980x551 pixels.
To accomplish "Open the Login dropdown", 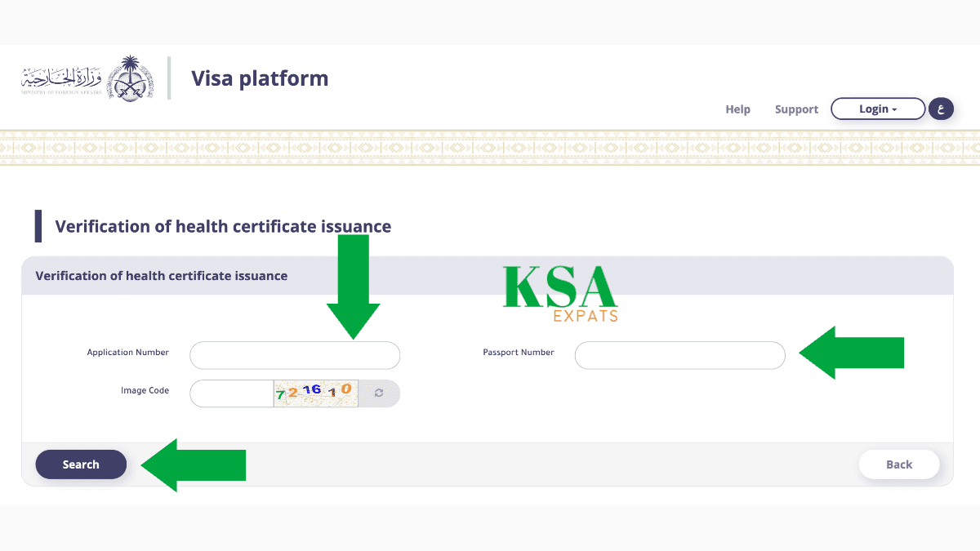I will point(878,109).
